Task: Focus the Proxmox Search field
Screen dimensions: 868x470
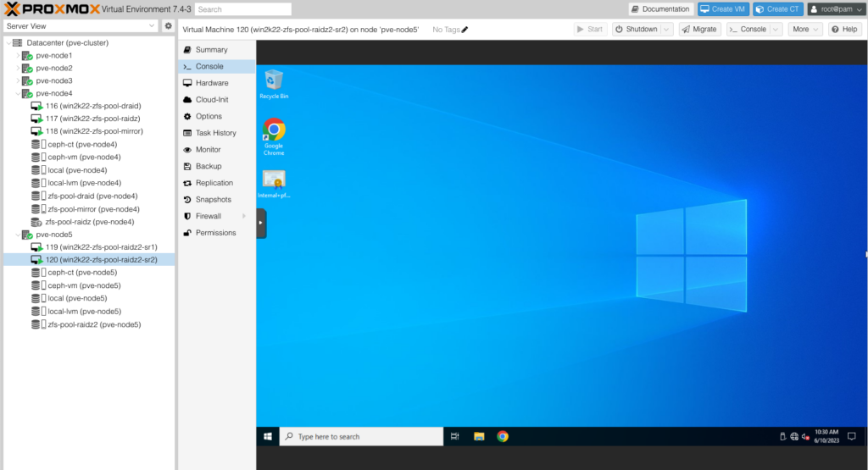Action: tap(243, 9)
